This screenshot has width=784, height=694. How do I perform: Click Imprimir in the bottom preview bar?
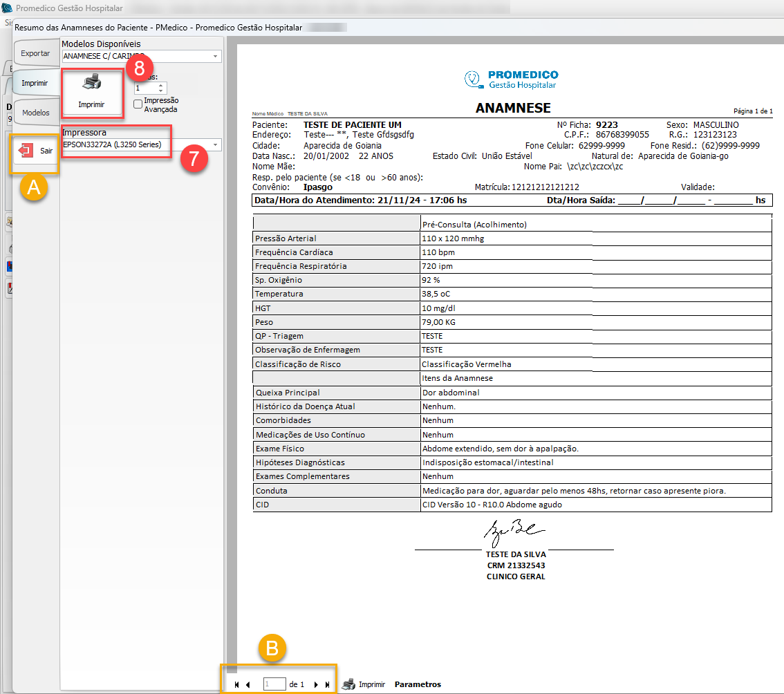pos(364,684)
